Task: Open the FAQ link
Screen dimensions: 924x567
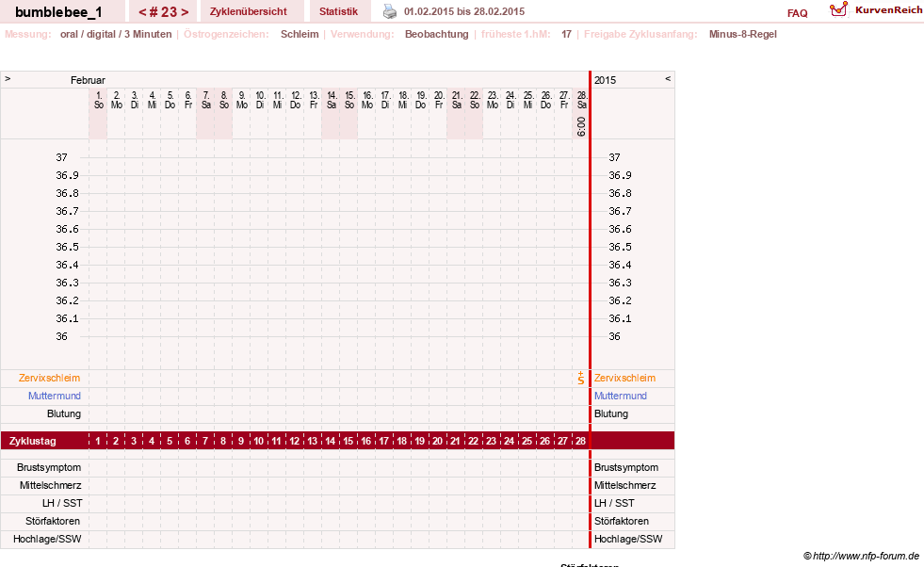Action: pos(797,13)
